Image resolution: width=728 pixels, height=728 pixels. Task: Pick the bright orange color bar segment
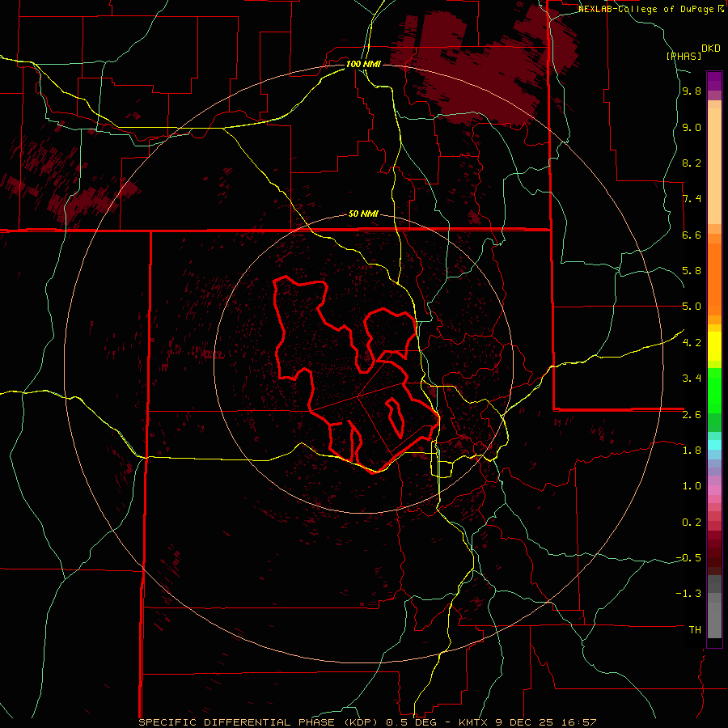click(x=714, y=280)
